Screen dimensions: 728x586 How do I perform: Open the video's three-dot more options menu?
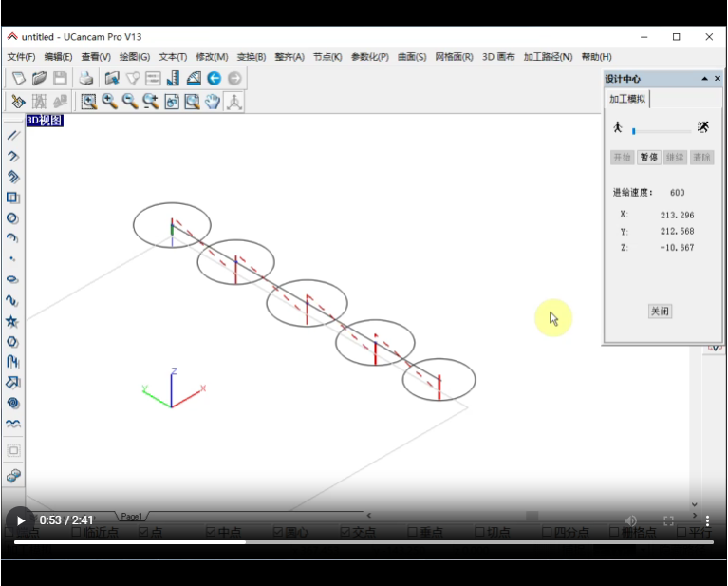click(x=707, y=520)
